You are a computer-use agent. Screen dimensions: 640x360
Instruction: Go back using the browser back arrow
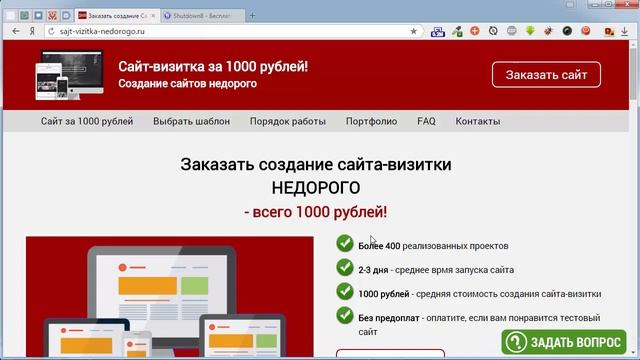16,31
